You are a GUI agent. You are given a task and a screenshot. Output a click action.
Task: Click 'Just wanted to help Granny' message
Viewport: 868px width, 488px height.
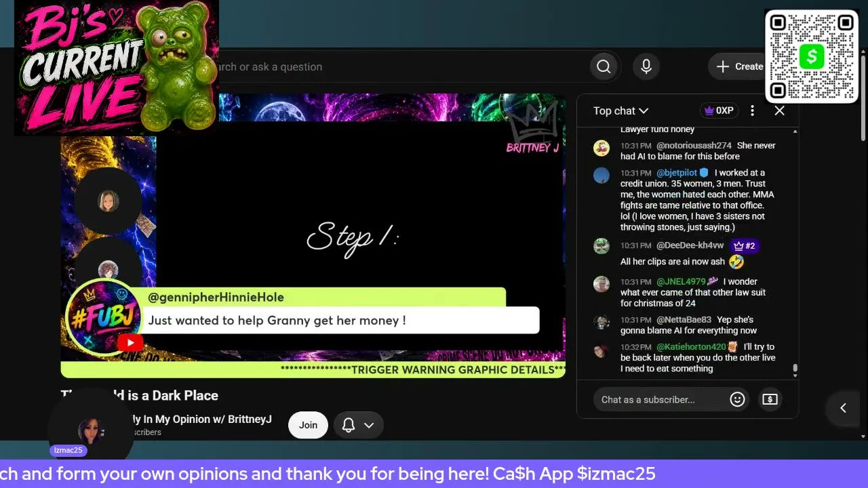pyautogui.click(x=277, y=321)
